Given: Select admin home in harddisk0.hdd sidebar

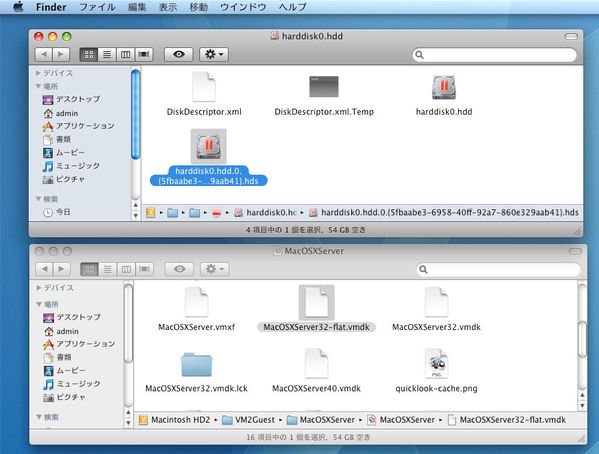Looking at the screenshot, I should pyautogui.click(x=60, y=113).
